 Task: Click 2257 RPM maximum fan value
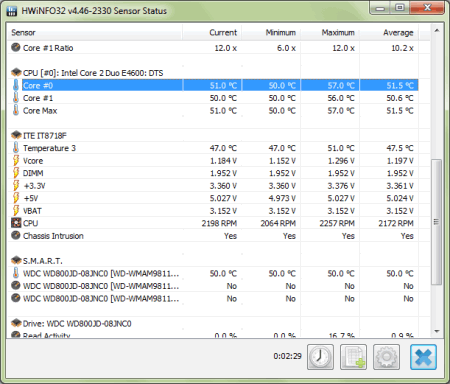[337, 223]
